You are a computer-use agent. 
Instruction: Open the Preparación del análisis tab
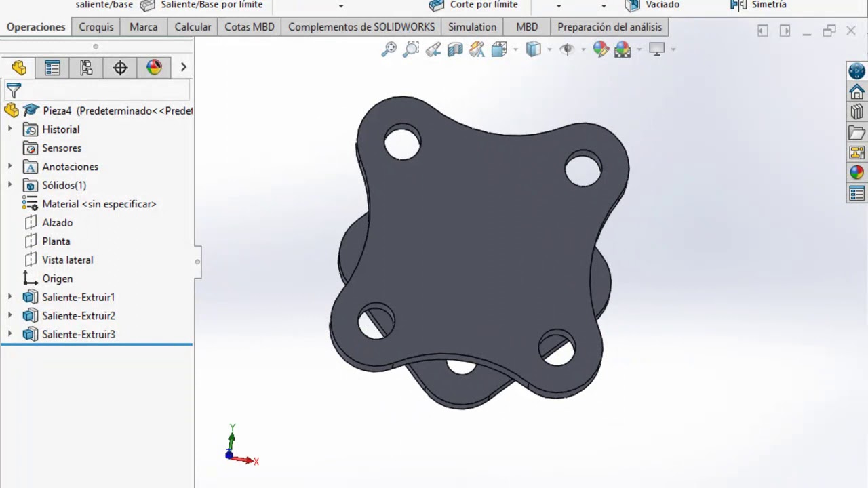(x=610, y=27)
